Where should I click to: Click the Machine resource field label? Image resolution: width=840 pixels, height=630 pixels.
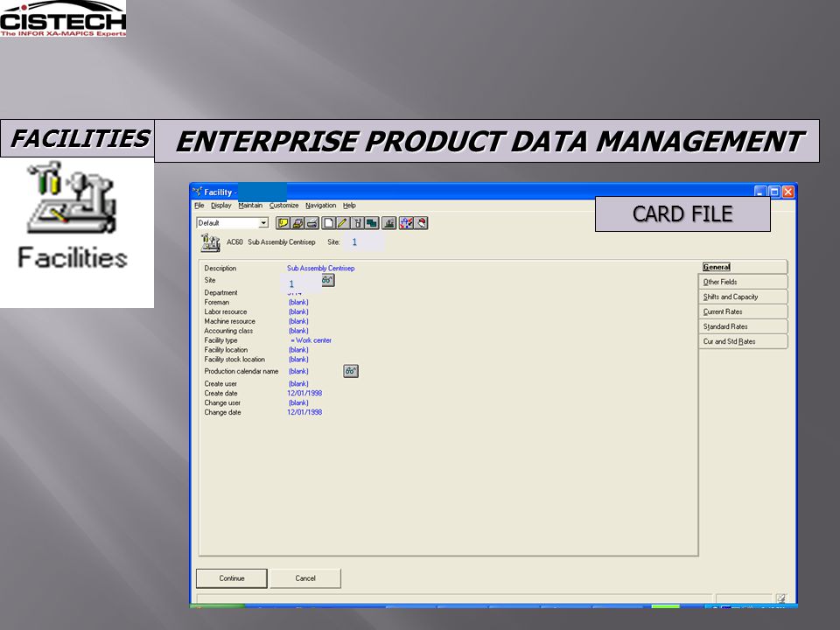point(230,321)
